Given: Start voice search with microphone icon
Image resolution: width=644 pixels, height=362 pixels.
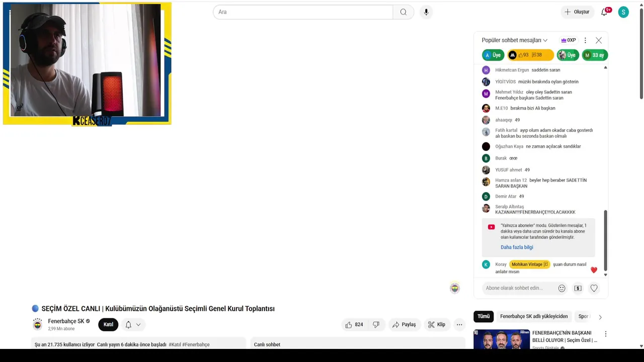Looking at the screenshot, I should click(x=426, y=12).
